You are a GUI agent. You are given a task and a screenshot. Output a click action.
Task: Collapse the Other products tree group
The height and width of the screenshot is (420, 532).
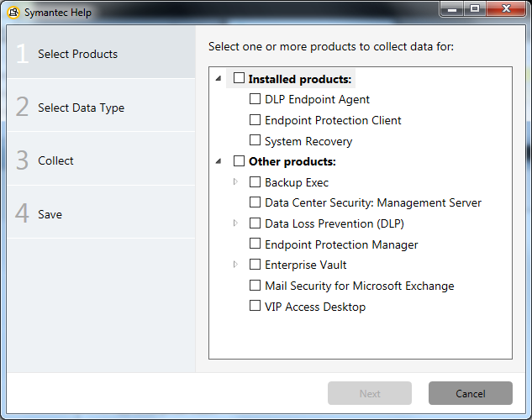click(219, 161)
